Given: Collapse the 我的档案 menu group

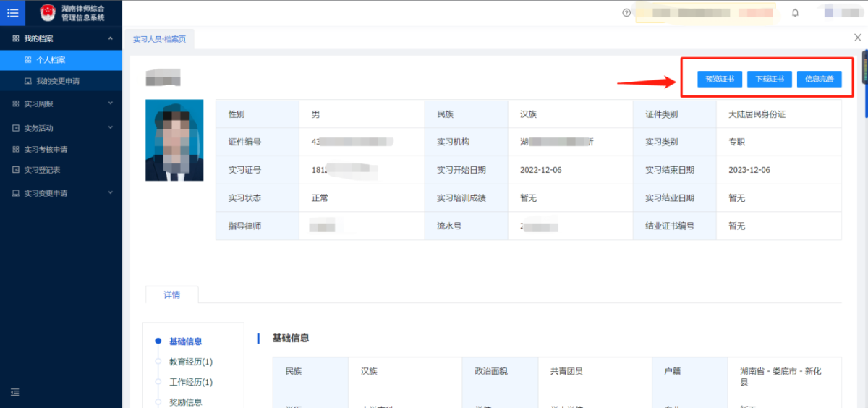Looking at the screenshot, I should [110, 38].
